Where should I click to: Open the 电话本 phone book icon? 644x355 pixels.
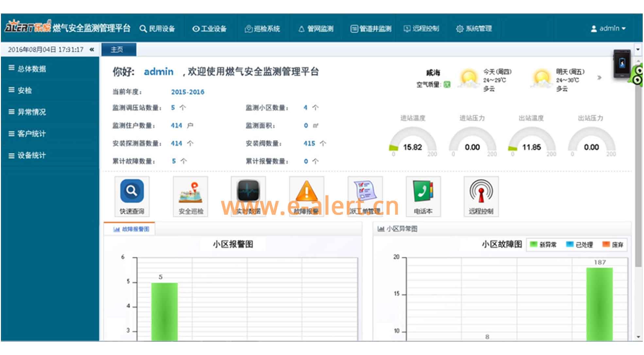click(x=423, y=191)
